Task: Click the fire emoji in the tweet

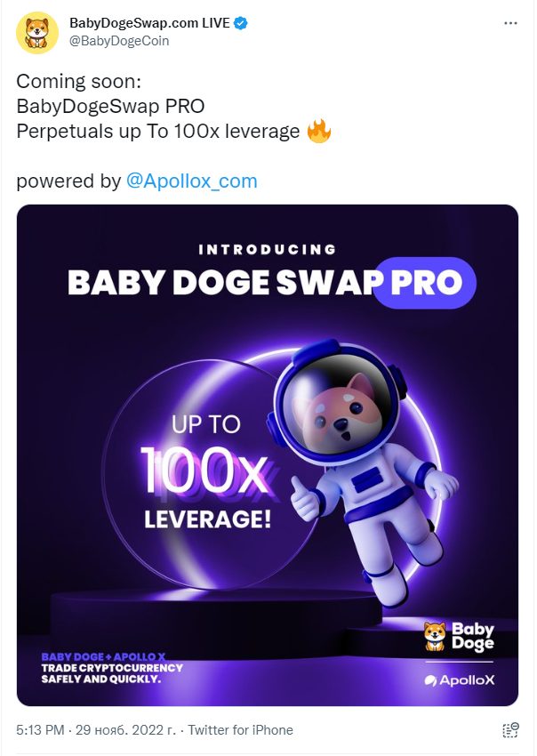Action: (x=319, y=131)
